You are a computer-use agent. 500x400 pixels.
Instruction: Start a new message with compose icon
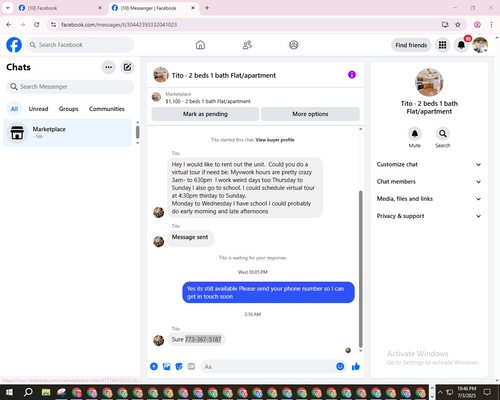pos(127,67)
